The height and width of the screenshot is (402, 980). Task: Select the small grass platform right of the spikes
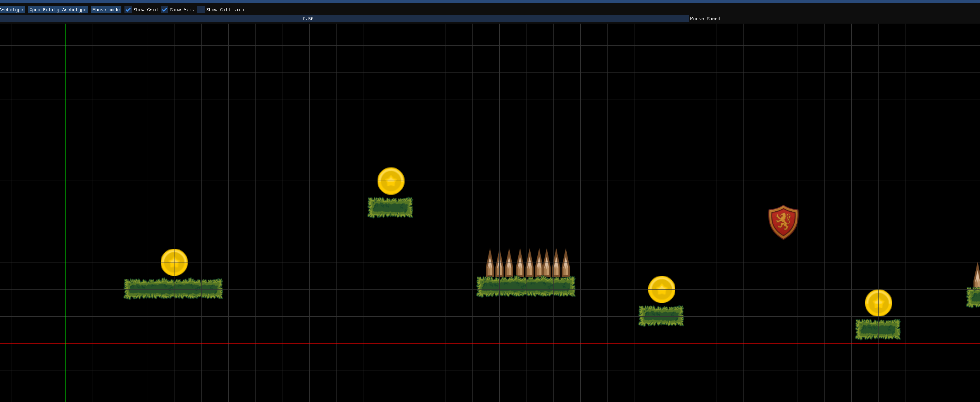tap(661, 316)
